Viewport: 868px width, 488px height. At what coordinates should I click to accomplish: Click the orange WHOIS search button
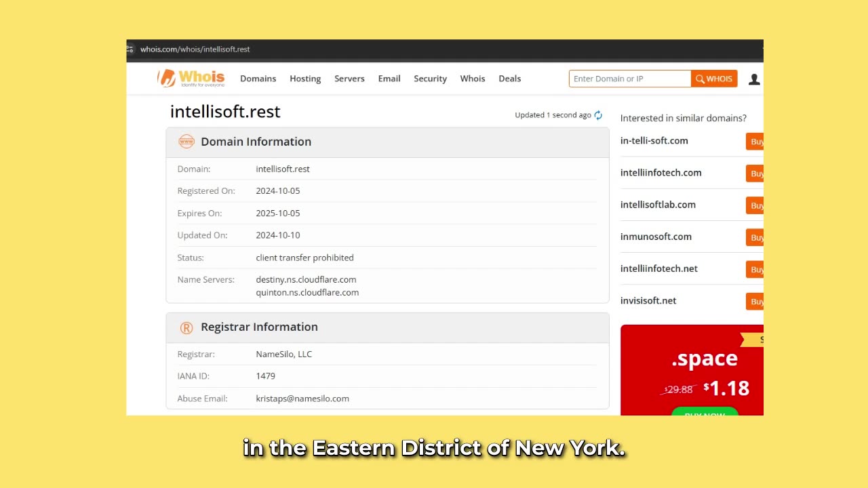(x=714, y=79)
